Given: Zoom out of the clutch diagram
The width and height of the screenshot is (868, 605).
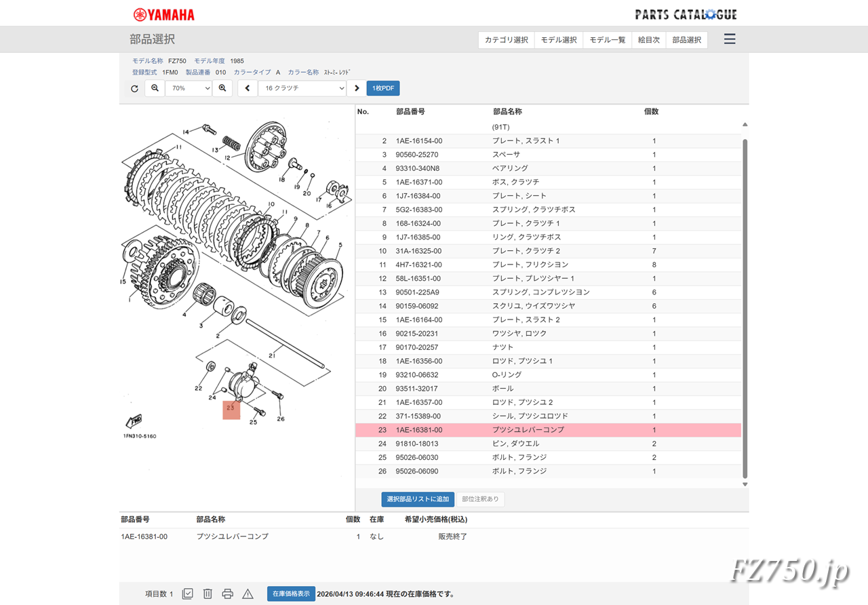Looking at the screenshot, I should [155, 88].
